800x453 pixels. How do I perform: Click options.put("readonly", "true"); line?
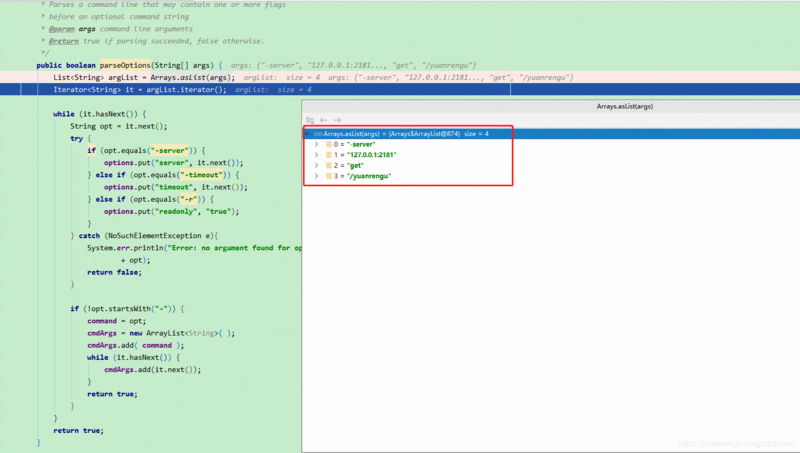[x=171, y=212]
